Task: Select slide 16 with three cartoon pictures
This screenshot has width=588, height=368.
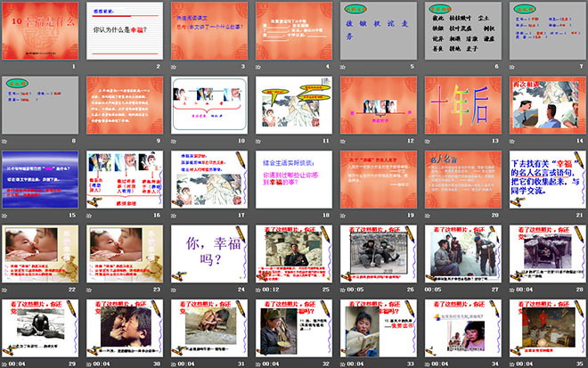Action: 125,179
